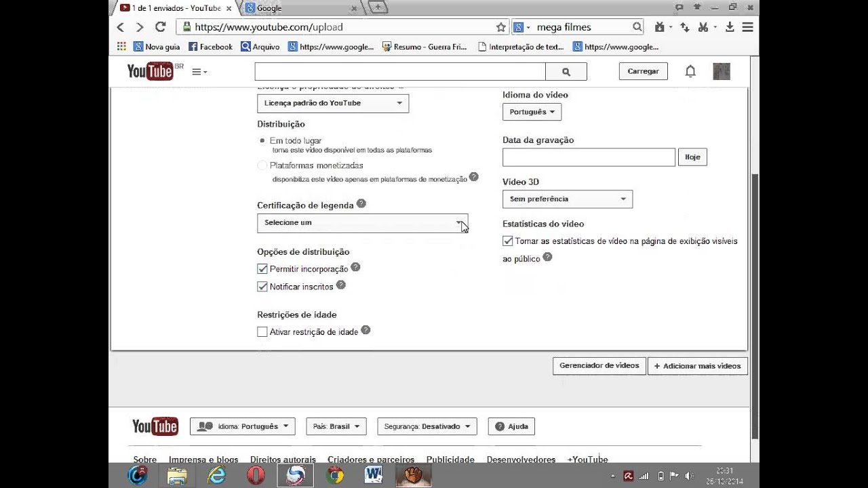Open the 'Sem preferência' 3D video dropdown
Image resolution: width=868 pixels, height=488 pixels.
568,199
